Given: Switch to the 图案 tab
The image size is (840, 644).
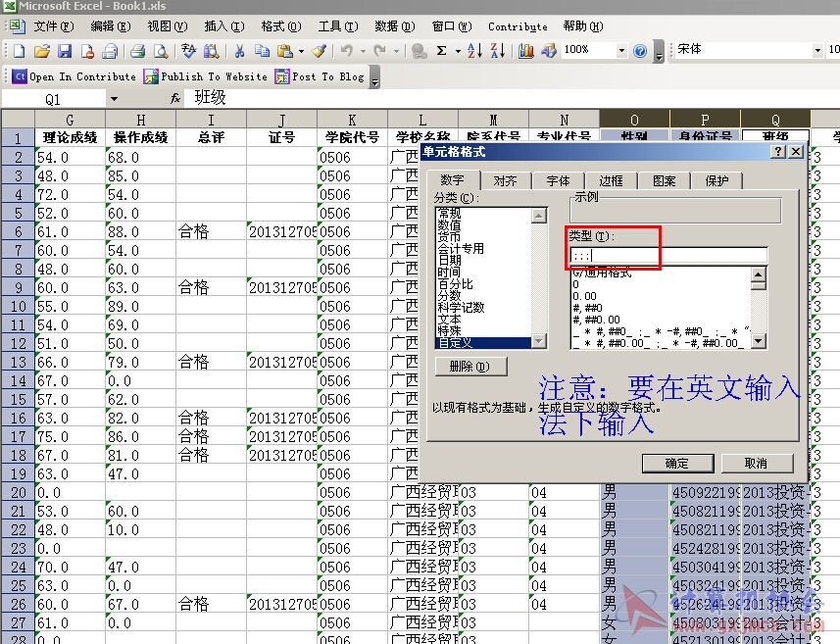Looking at the screenshot, I should point(664,181).
